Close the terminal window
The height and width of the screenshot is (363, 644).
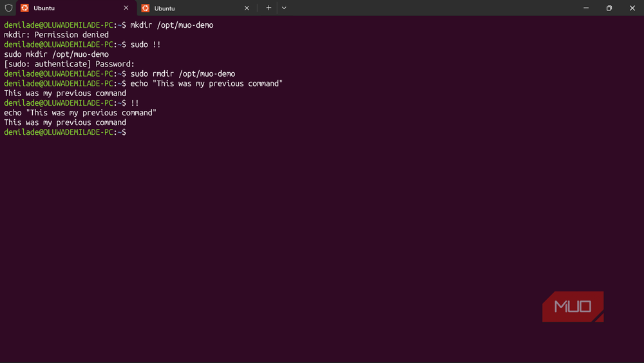[x=632, y=8]
